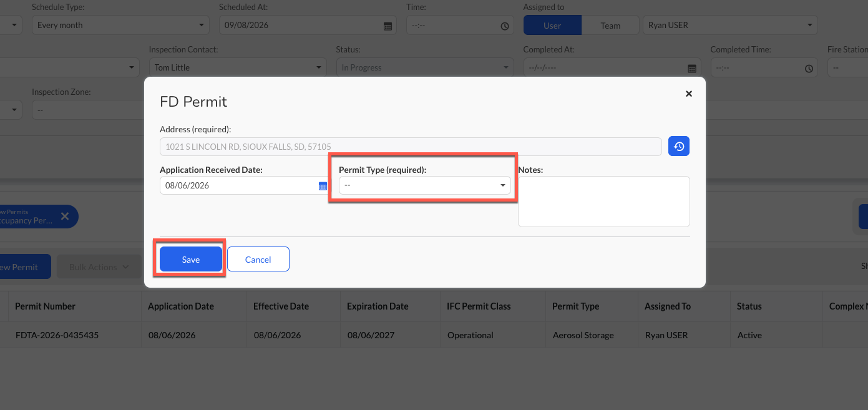The height and width of the screenshot is (410, 868).
Task: Remove the Occupancy Permits filter chip
Action: (x=65, y=217)
